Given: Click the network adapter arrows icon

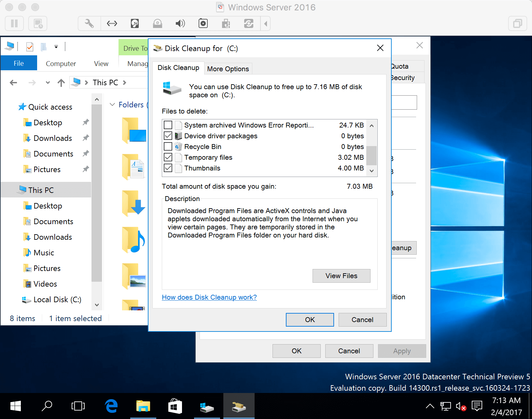Looking at the screenshot, I should (112, 23).
